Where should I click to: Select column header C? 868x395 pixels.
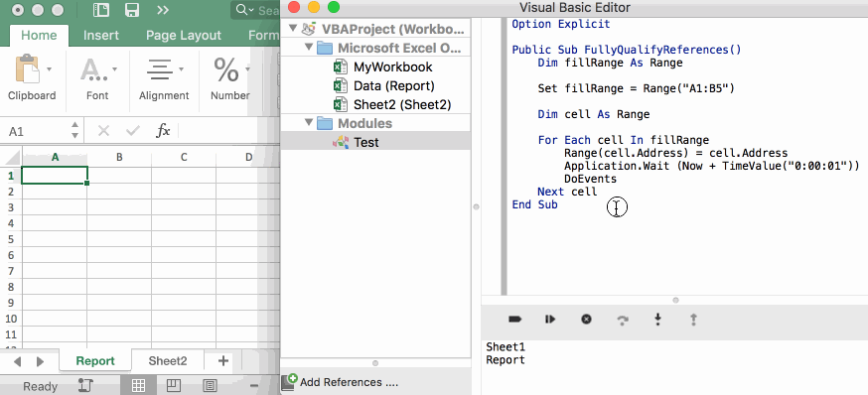184,157
